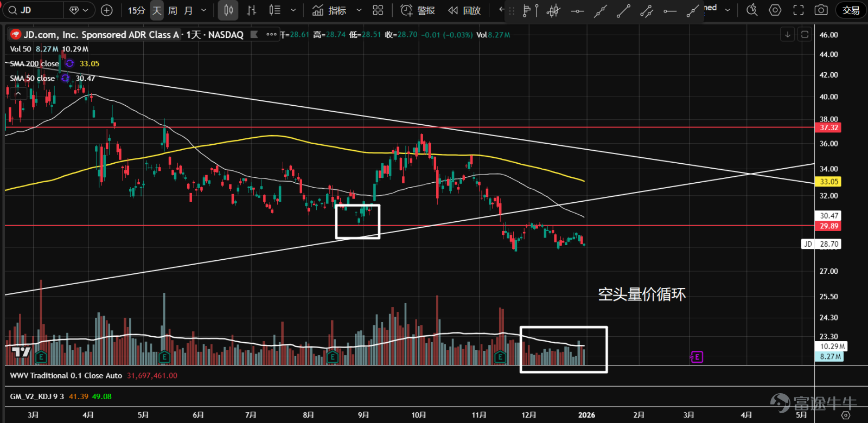Expand the timeframe interval dropdown arrow
Viewport: 868px width, 423px height.
coord(204,10)
